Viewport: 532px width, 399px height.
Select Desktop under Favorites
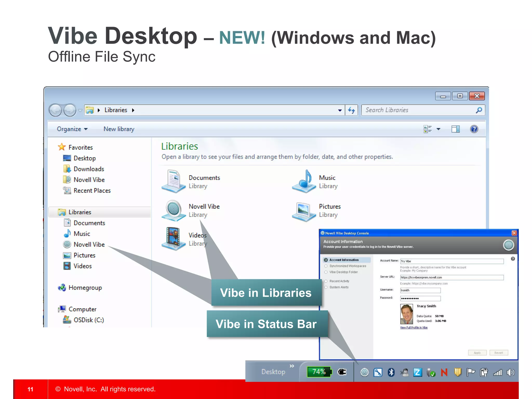tap(79, 158)
